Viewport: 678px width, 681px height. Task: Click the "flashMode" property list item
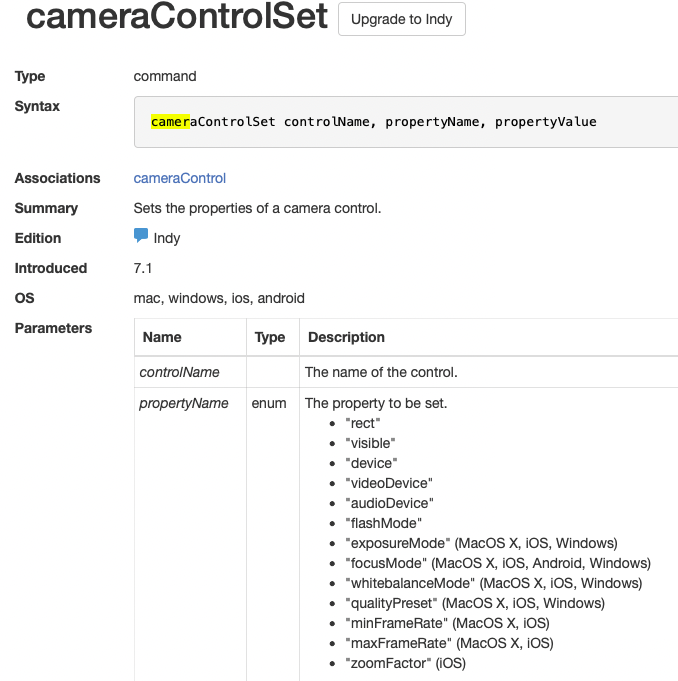(383, 523)
